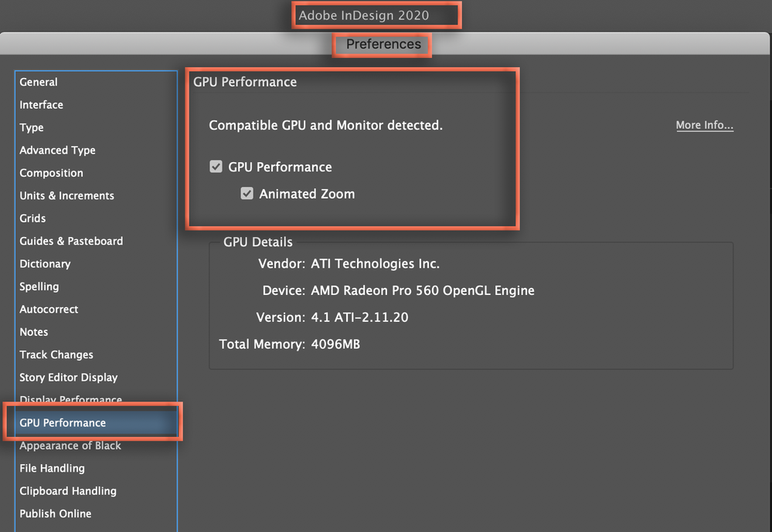This screenshot has height=532, width=772.
Task: Open the More Info link
Action: 704,125
